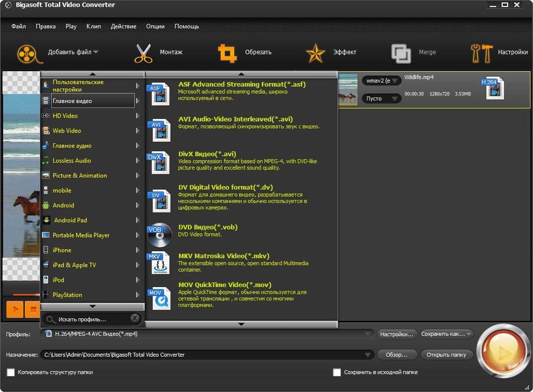This screenshot has width=533, height=392.
Task: Click the Merge overlapping squares icon
Action: 401,53
